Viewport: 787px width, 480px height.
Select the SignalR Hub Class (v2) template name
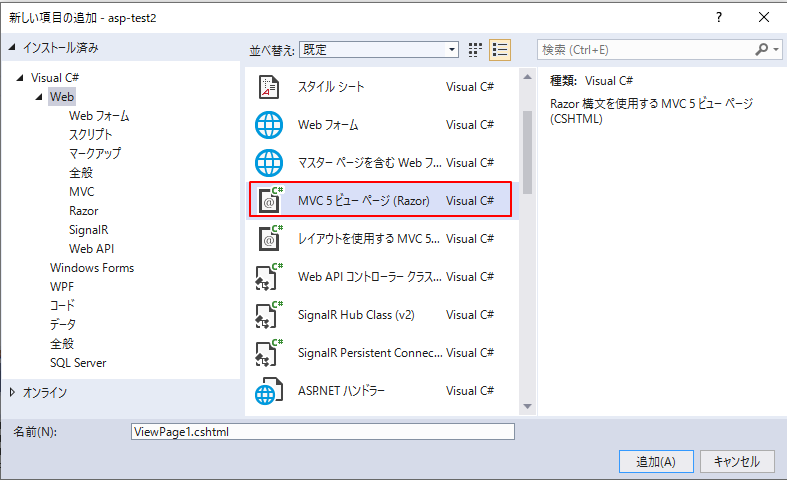tap(356, 315)
